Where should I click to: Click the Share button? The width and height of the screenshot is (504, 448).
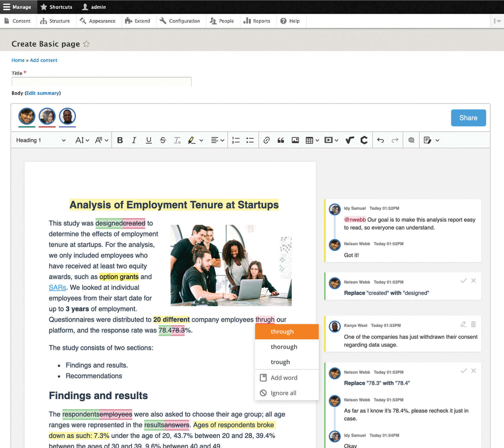pos(468,118)
